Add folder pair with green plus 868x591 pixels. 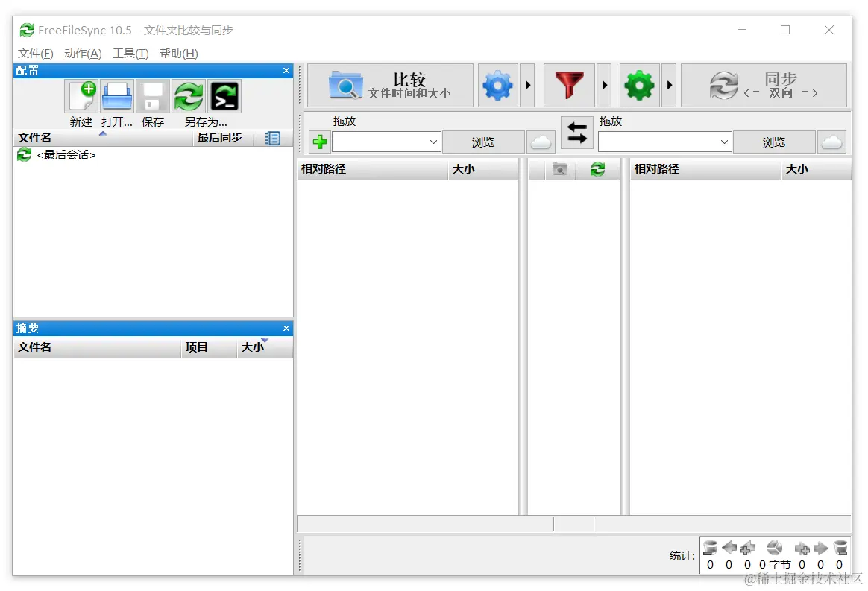320,142
